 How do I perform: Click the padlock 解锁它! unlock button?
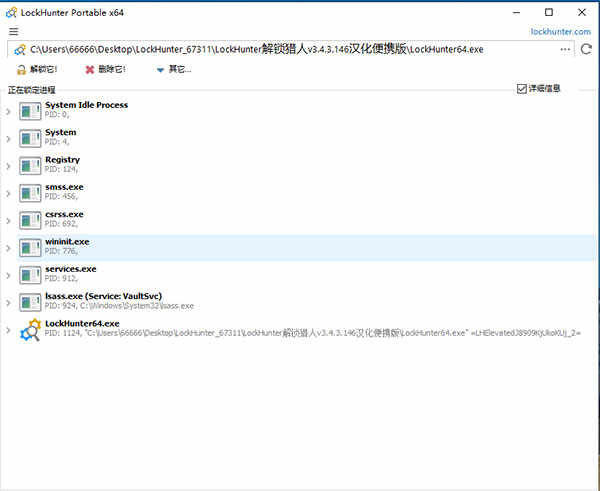click(x=37, y=69)
